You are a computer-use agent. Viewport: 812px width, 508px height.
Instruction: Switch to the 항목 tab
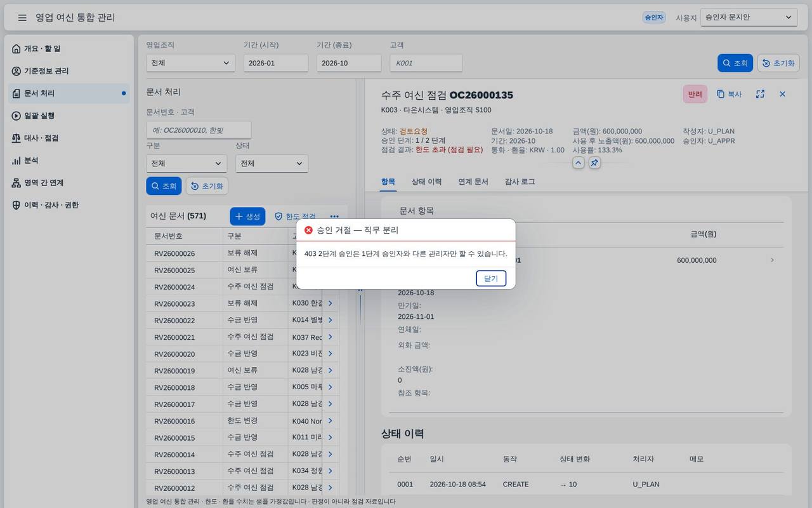click(388, 182)
